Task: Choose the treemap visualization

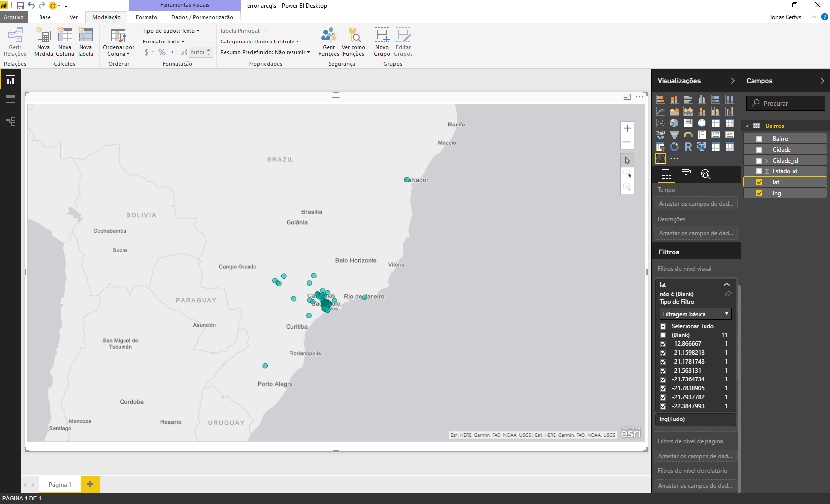Action: tap(688, 123)
